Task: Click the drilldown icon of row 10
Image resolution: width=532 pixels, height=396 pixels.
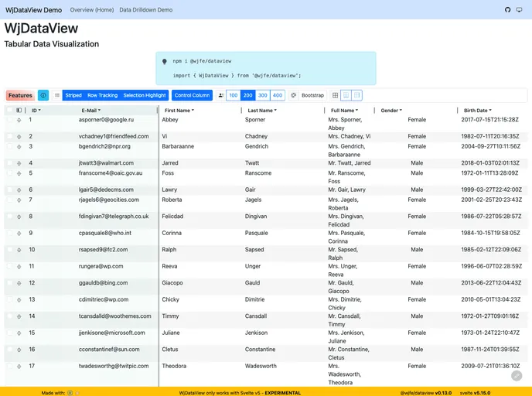Action: tap(19, 250)
